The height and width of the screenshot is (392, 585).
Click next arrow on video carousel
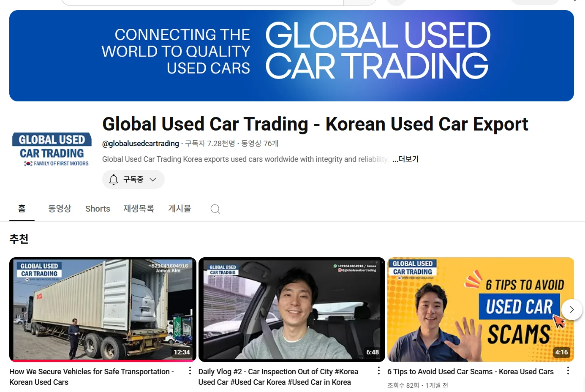(571, 310)
